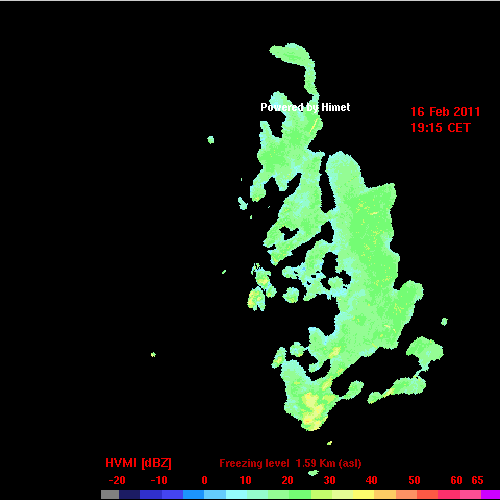Click the 'HVMI [dBZ]' legend title
The width and height of the screenshot is (500, 500).
tap(138, 463)
